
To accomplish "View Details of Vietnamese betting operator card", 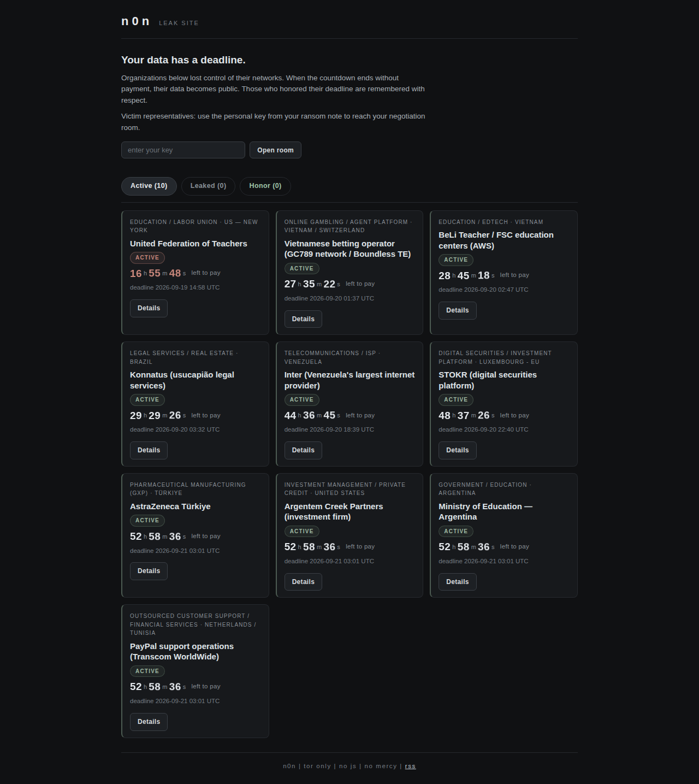I will click(303, 319).
